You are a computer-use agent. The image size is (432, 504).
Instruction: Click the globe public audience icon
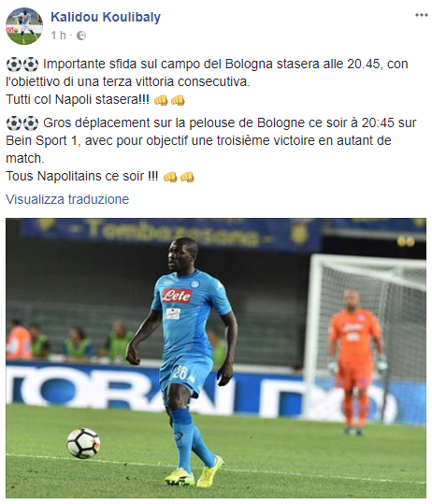coord(81,36)
